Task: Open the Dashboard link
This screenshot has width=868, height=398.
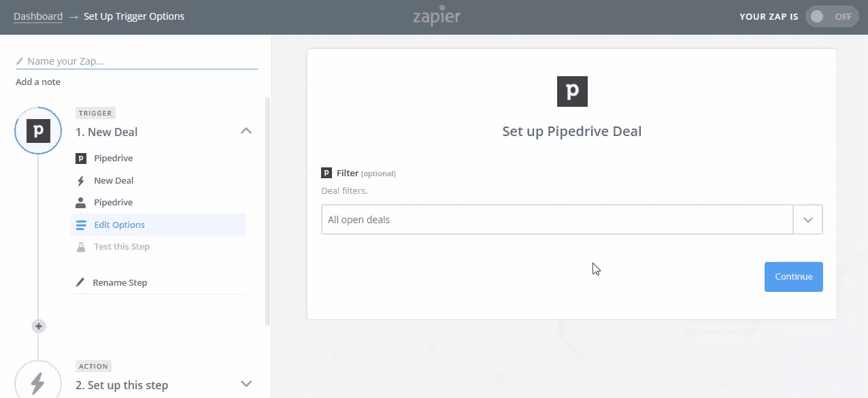Action: 38,16
